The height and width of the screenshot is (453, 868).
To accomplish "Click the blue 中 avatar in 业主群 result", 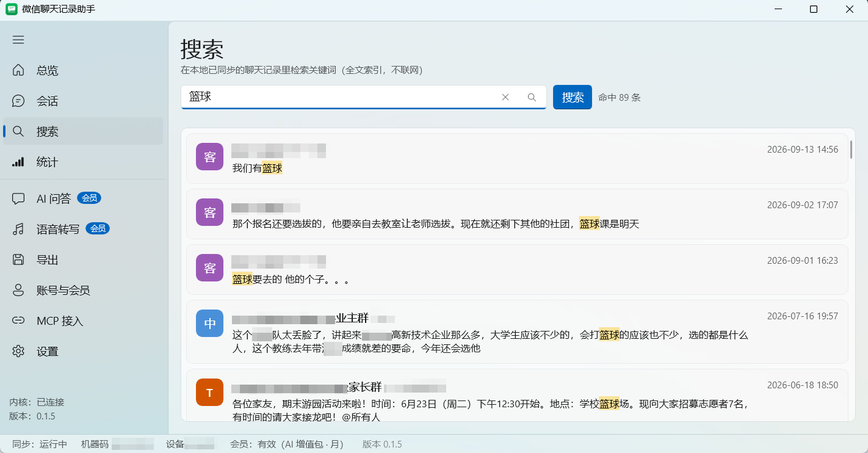I will 209,324.
